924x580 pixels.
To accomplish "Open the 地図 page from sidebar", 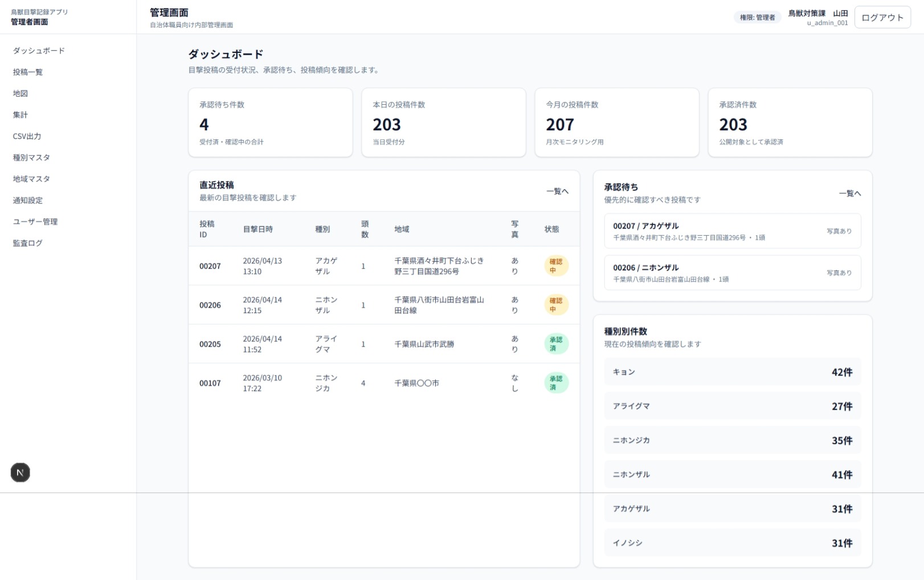I will (x=21, y=93).
